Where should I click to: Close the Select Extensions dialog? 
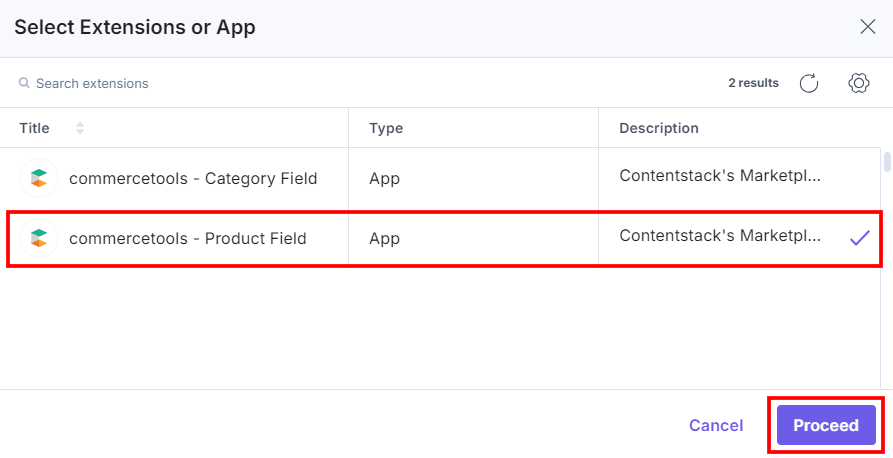867,27
